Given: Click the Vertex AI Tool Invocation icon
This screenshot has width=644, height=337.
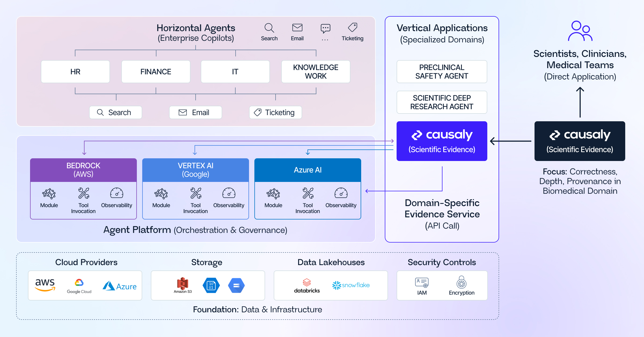Looking at the screenshot, I should click(x=196, y=193).
